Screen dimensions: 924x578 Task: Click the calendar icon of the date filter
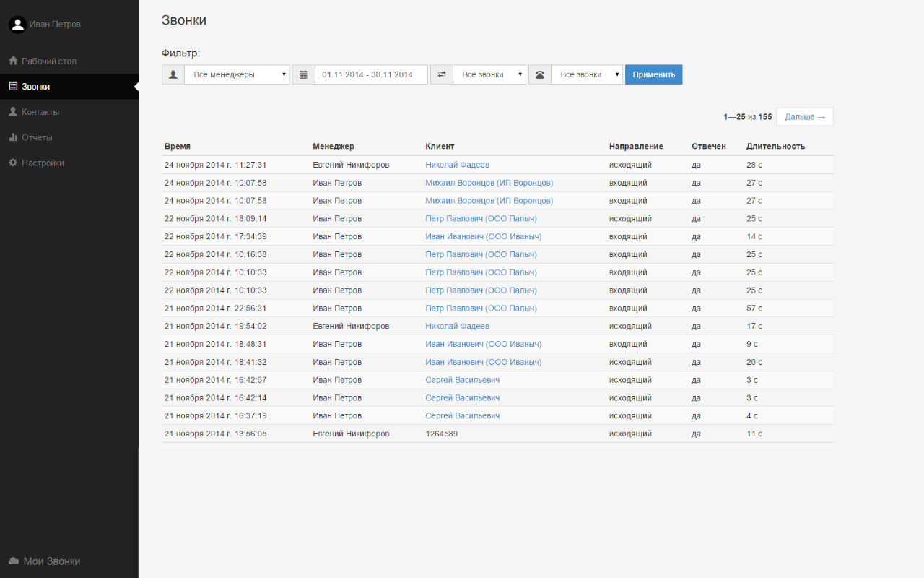(303, 74)
